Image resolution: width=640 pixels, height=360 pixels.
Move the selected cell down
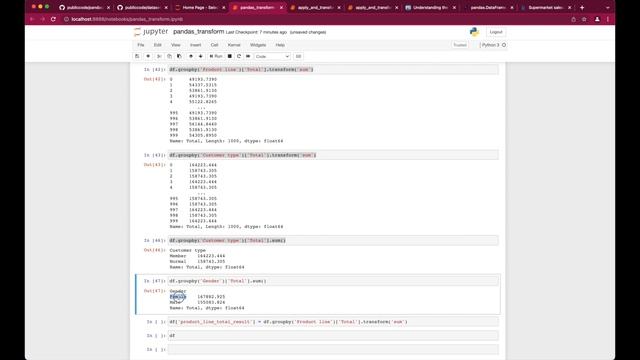click(x=200, y=56)
